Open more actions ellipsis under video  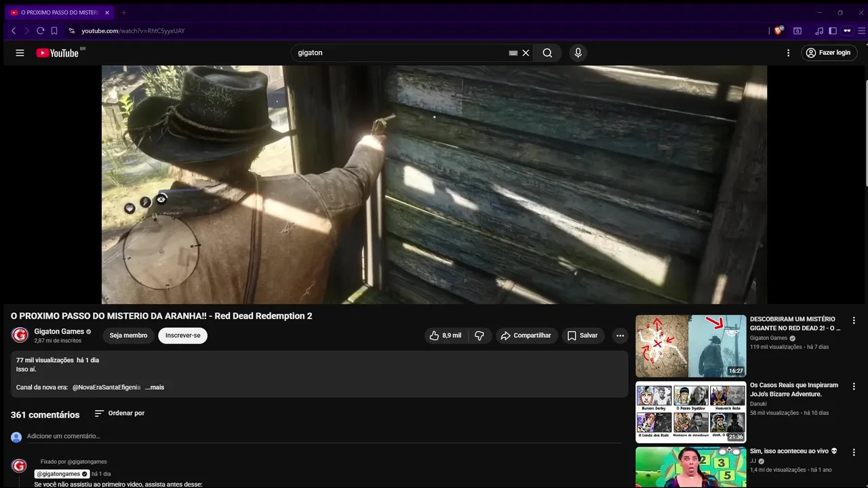click(x=620, y=335)
